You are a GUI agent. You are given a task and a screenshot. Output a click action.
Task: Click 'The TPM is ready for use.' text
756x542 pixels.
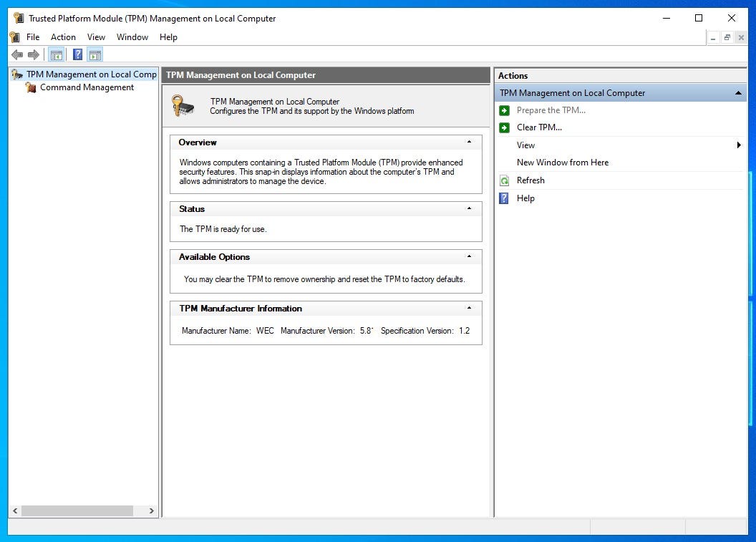223,229
